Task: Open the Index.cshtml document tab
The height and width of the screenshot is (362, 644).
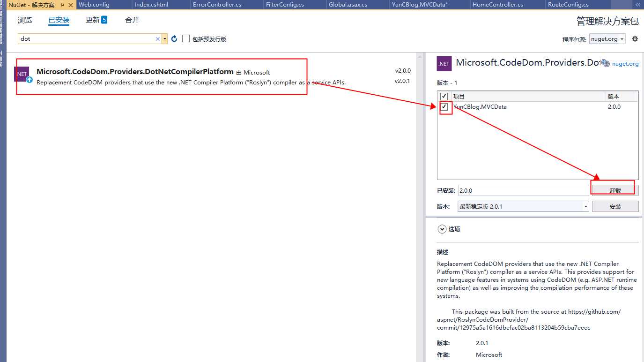Action: (x=151, y=5)
